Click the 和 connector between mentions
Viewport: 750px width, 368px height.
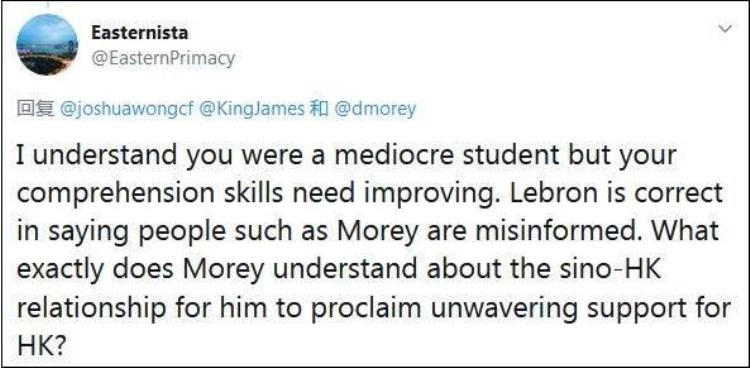(319, 110)
